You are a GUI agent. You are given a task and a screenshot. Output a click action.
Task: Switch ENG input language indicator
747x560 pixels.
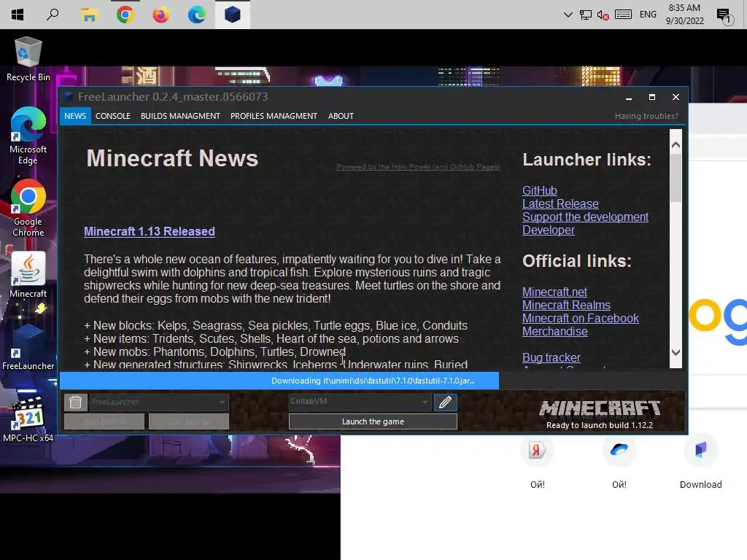[648, 15]
